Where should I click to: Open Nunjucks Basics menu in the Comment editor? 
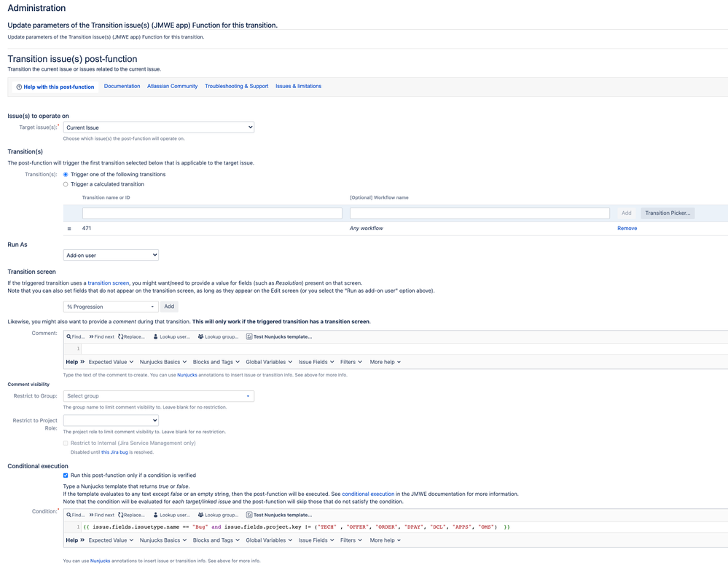pos(163,362)
